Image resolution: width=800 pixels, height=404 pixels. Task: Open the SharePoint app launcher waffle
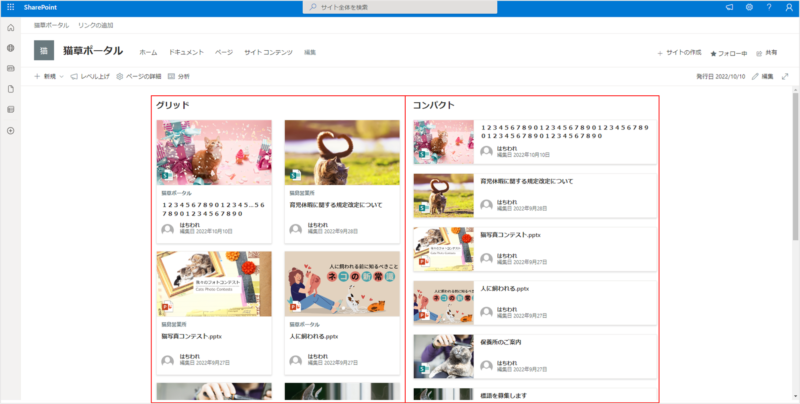tap(11, 7)
